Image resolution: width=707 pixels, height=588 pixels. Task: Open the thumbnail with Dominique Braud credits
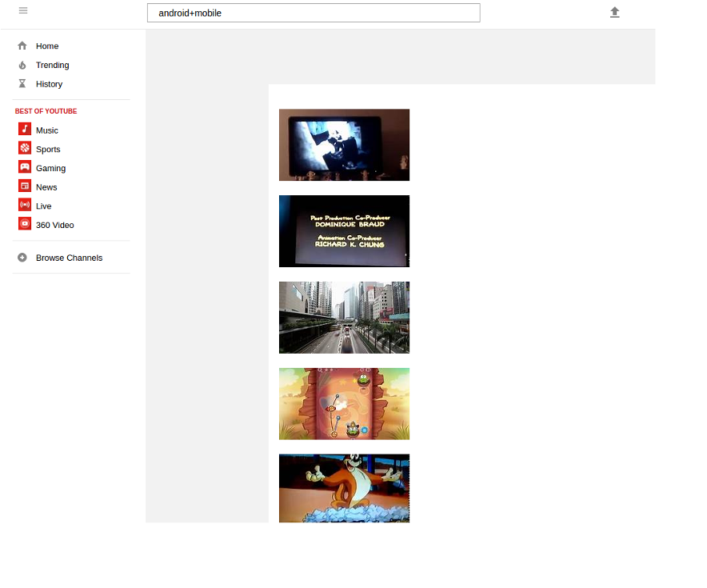pos(344,231)
